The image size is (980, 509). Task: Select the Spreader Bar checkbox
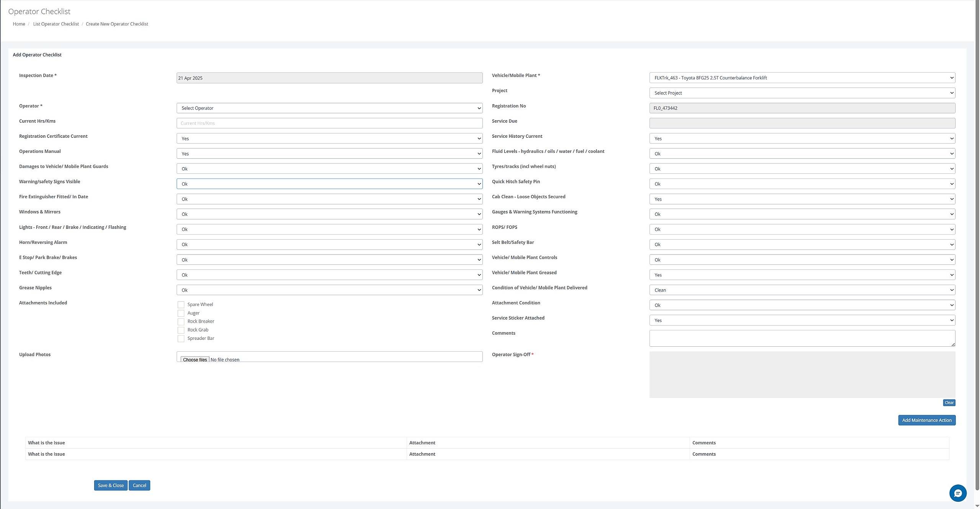(181, 338)
